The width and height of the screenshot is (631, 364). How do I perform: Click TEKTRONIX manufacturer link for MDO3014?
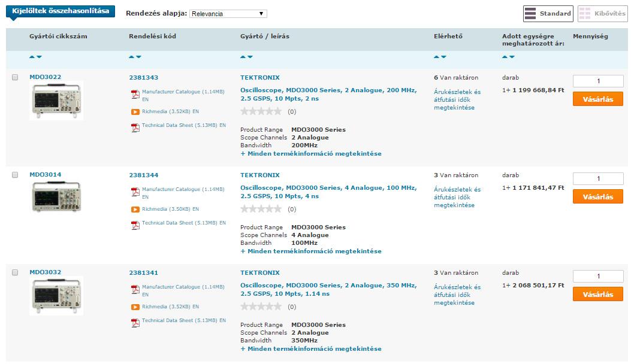(260, 175)
